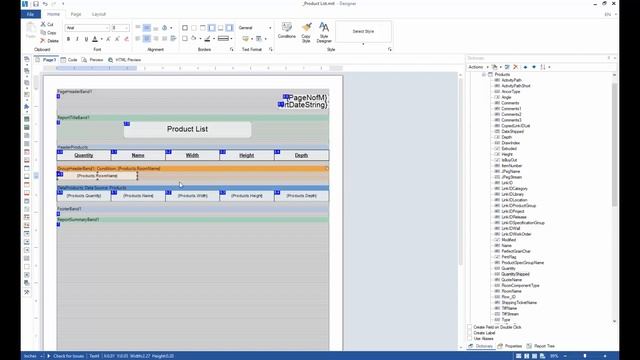
Task: Toggle bold formatting
Action: (68, 39)
